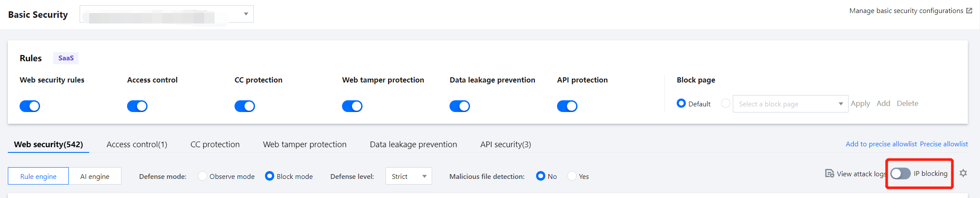Switch to the AI engine button

click(94, 176)
